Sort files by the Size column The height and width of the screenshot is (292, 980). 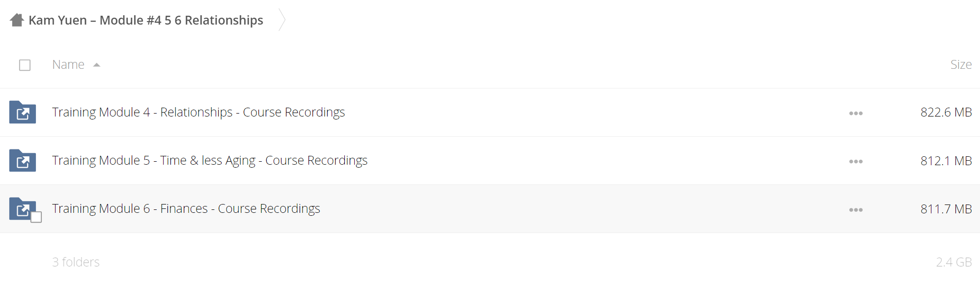click(x=961, y=64)
